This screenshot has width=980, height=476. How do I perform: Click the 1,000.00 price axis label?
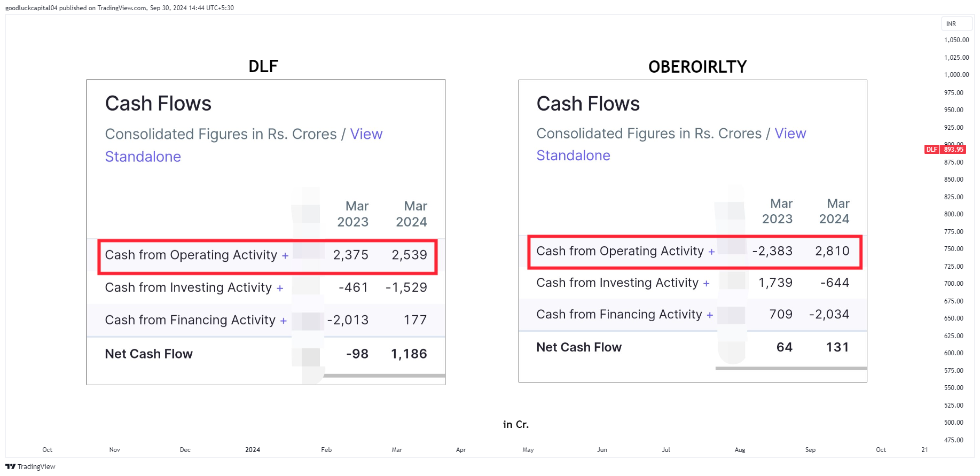956,75
